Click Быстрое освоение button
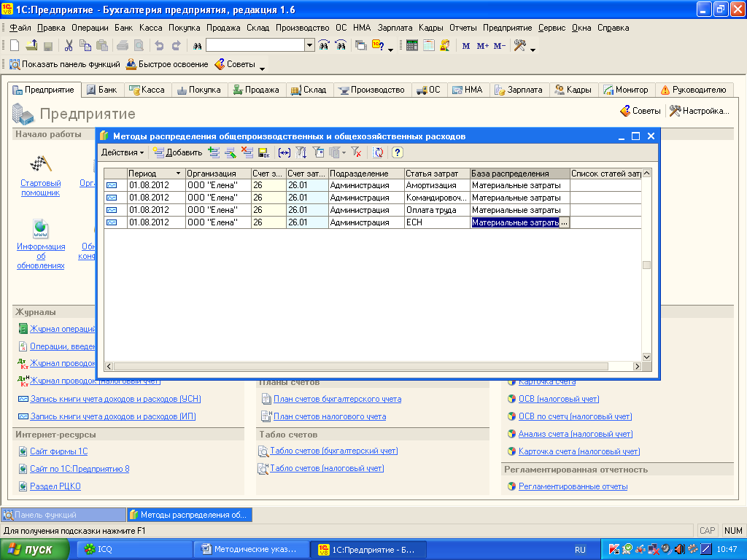This screenshot has height=560, width=747. pos(167,64)
